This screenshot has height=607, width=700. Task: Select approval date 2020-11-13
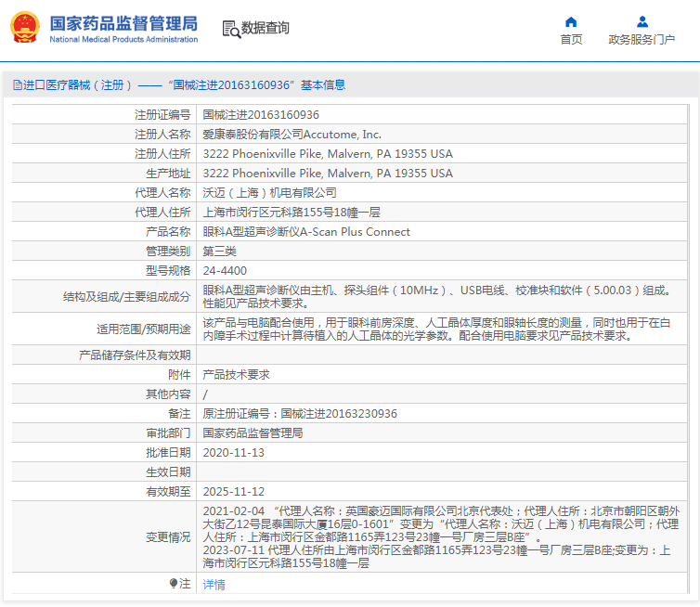233,453
